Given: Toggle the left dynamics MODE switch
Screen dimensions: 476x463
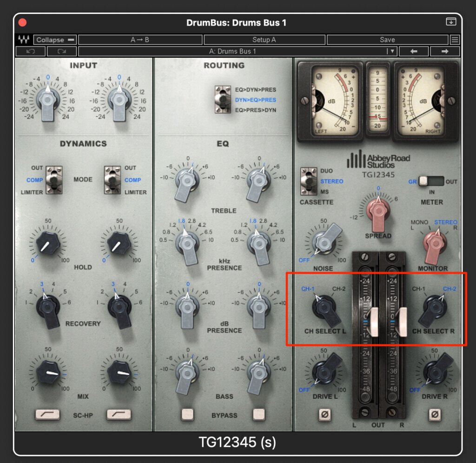Looking at the screenshot, I should pyautogui.click(x=54, y=180).
